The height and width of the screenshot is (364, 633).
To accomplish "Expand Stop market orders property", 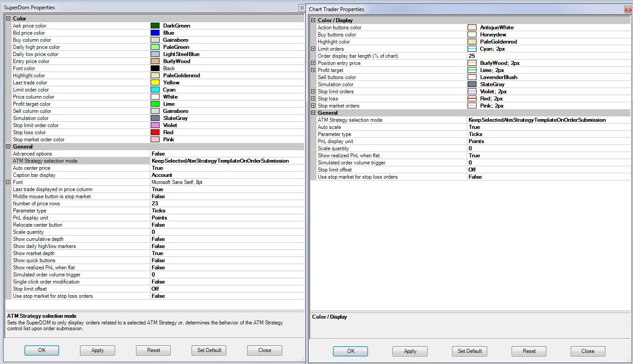I will (x=313, y=106).
